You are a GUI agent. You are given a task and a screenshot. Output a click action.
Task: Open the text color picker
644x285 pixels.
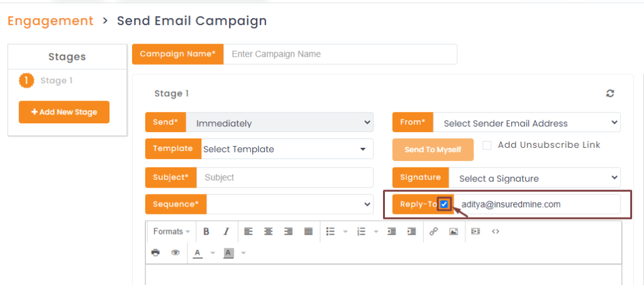tap(197, 253)
